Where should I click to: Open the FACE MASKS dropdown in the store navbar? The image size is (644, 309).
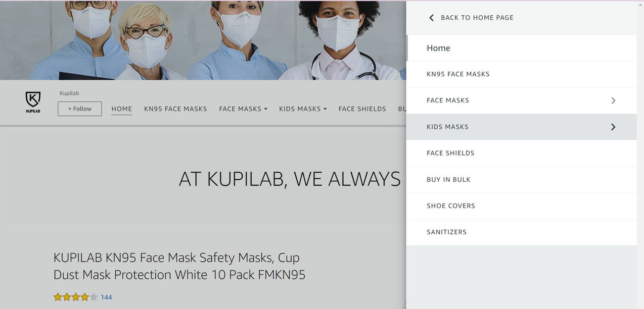point(243,109)
